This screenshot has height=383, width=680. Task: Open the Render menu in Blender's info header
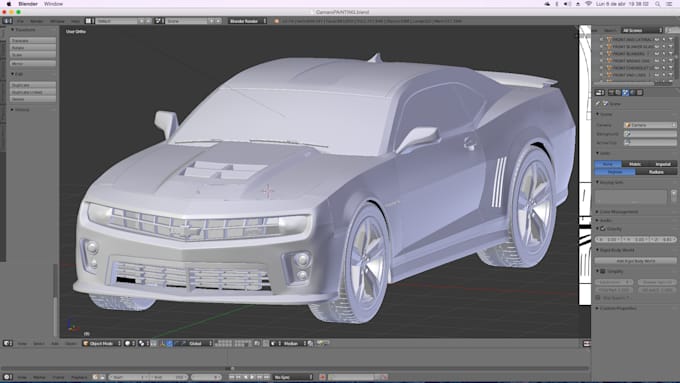tap(36, 21)
